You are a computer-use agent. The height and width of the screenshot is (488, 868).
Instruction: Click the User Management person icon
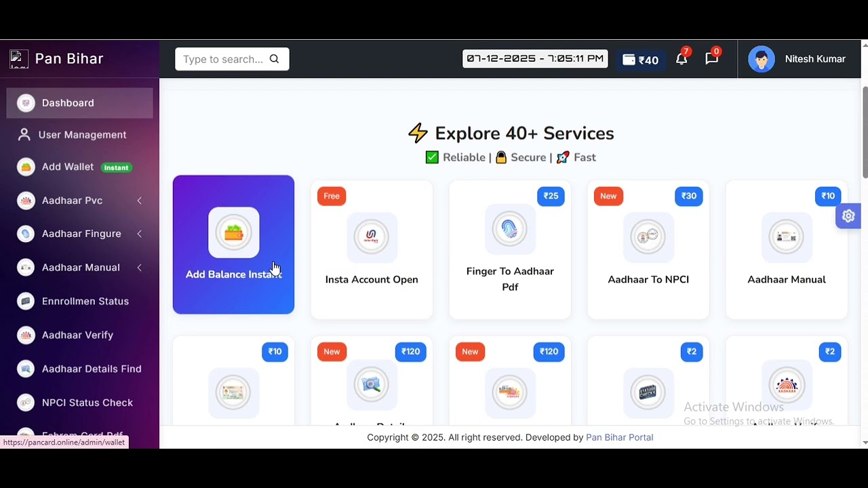24,135
